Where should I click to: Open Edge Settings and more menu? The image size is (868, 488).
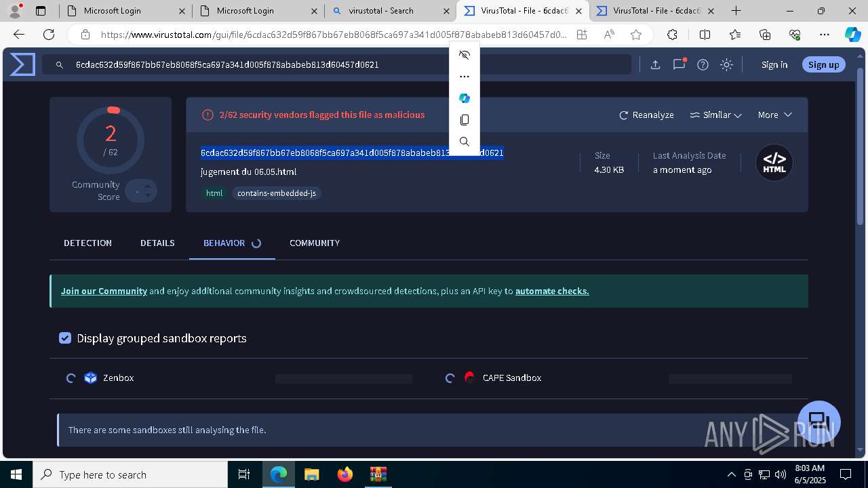click(x=825, y=35)
